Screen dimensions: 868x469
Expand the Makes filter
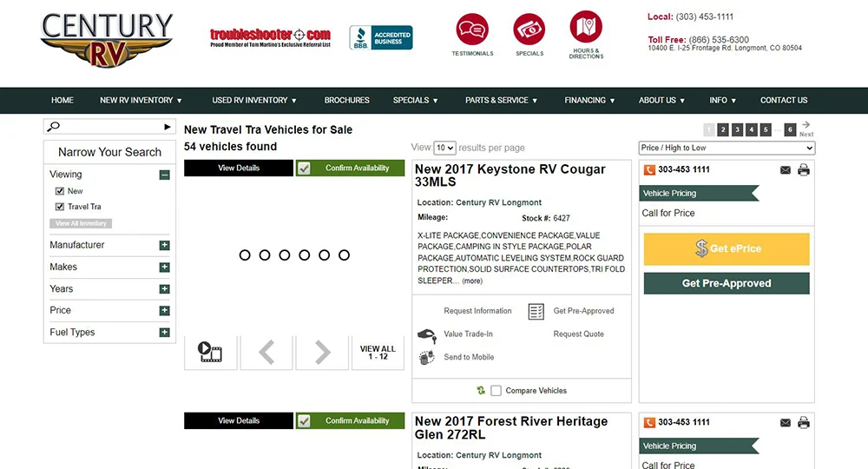coord(164,268)
